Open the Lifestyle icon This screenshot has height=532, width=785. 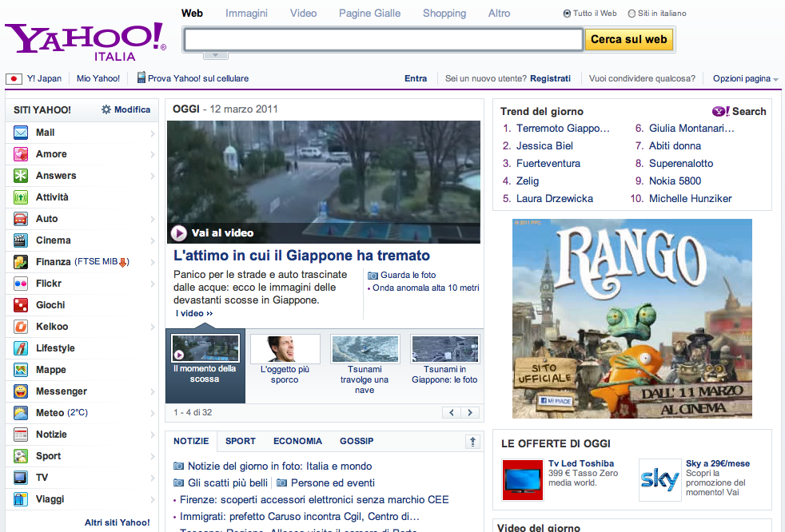pos(21,347)
